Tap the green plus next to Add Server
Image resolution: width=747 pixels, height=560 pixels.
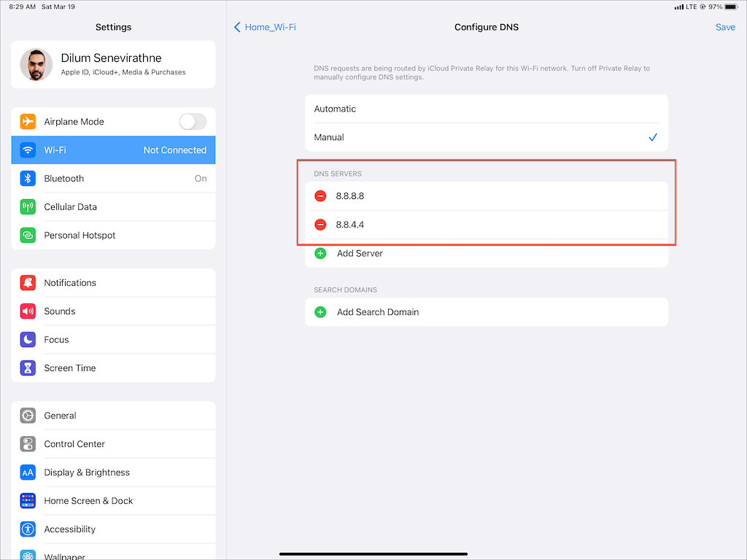[x=320, y=254]
